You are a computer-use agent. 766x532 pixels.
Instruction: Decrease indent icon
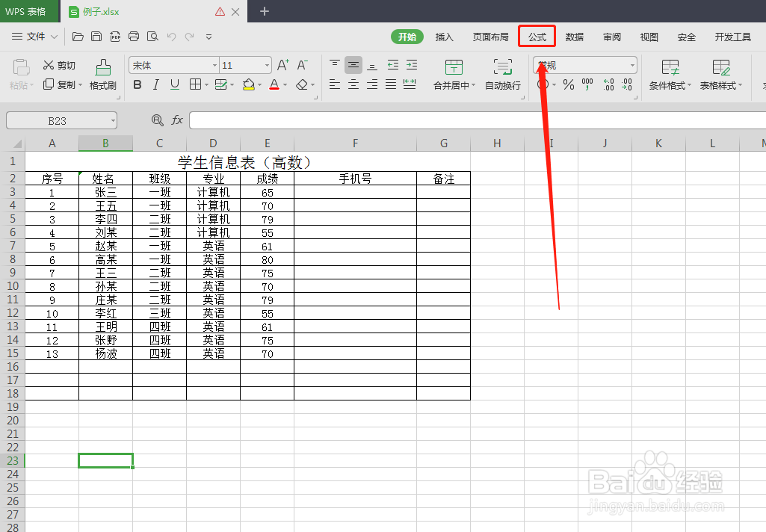pos(393,65)
